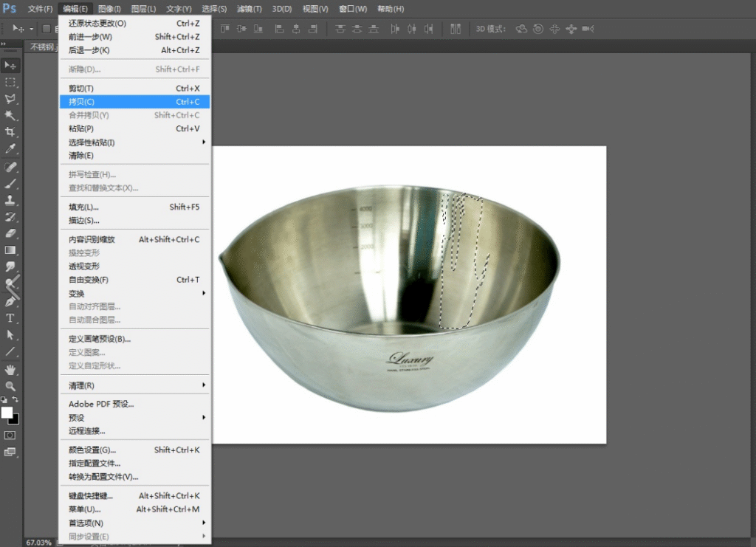Select the Path Selection arrow tool
Image resolution: width=756 pixels, height=547 pixels.
(10, 335)
